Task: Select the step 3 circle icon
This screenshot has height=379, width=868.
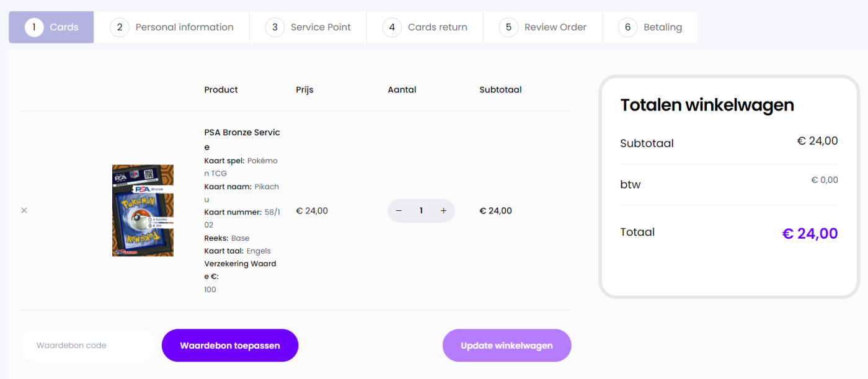Action: [x=275, y=27]
